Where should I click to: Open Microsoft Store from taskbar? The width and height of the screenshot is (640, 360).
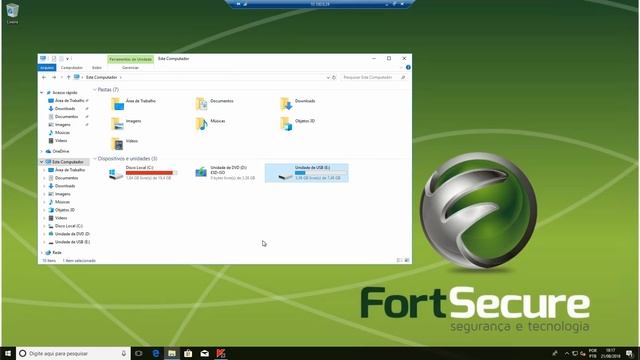(188, 353)
